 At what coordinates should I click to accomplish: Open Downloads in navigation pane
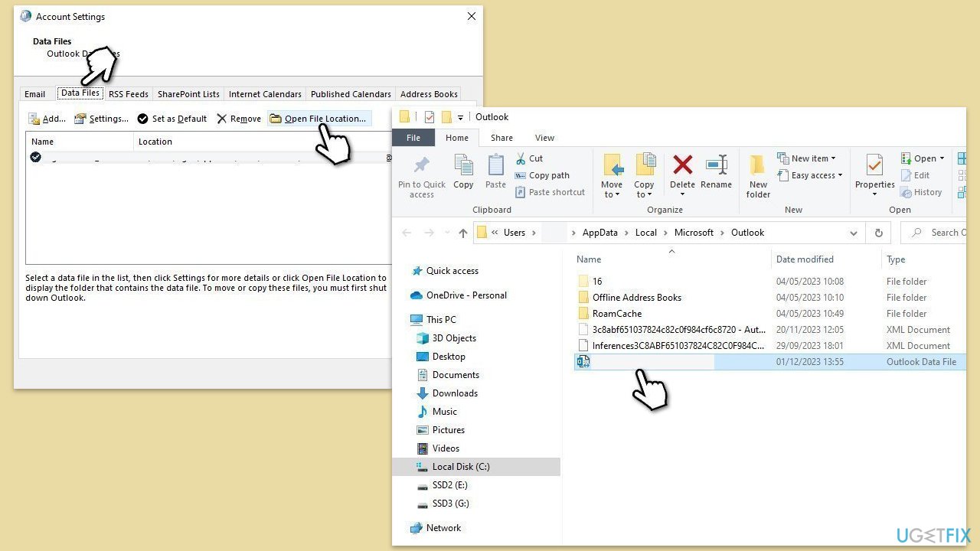point(455,393)
